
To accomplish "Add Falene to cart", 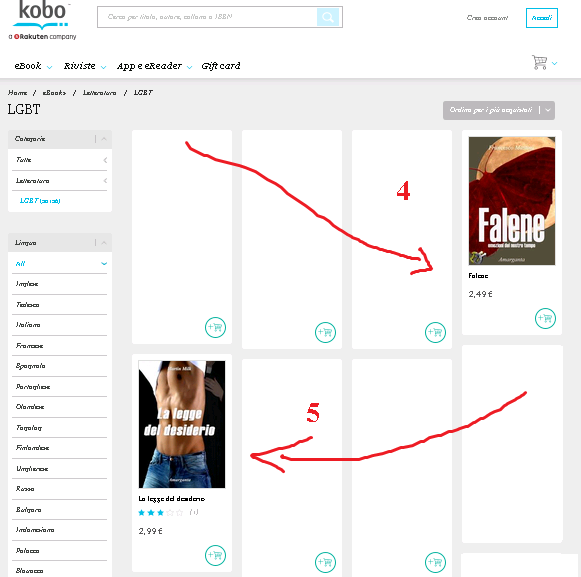I will [x=545, y=318].
